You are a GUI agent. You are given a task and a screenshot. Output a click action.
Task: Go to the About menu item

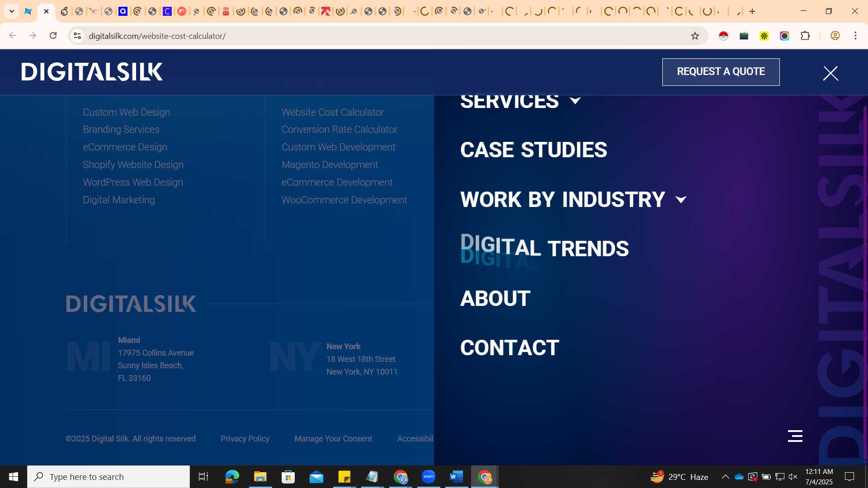[x=495, y=298]
